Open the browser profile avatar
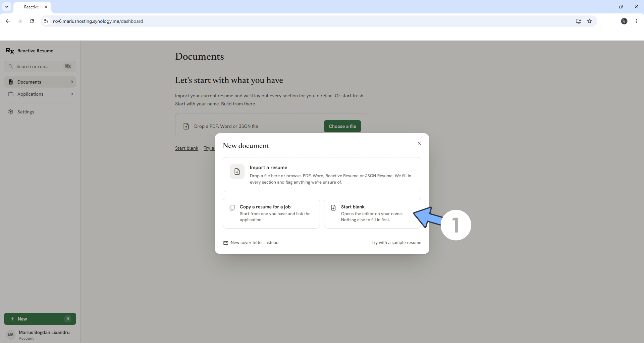The image size is (644, 343). 624,21
